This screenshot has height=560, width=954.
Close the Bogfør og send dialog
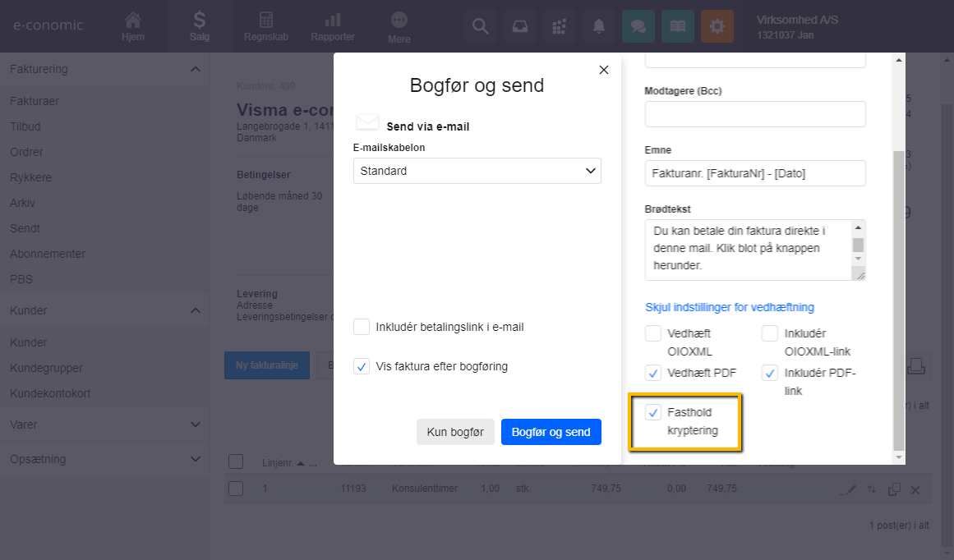(604, 70)
